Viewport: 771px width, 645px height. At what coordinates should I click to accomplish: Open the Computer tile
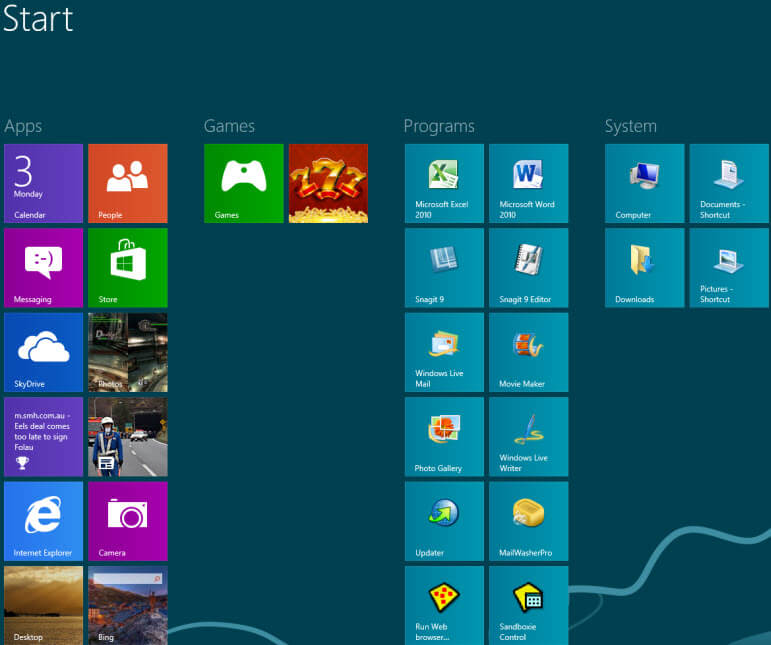tap(645, 183)
